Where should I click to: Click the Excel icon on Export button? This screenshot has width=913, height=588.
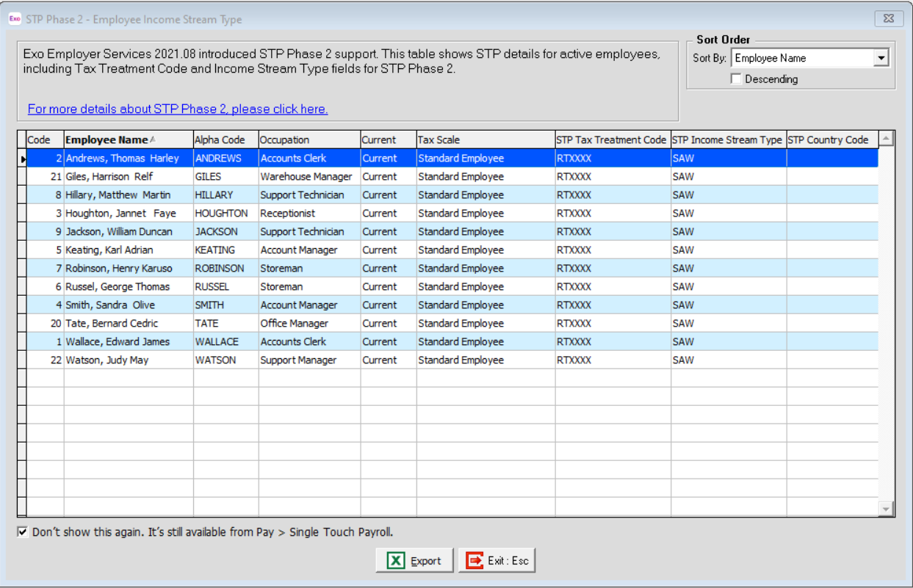[x=395, y=561]
